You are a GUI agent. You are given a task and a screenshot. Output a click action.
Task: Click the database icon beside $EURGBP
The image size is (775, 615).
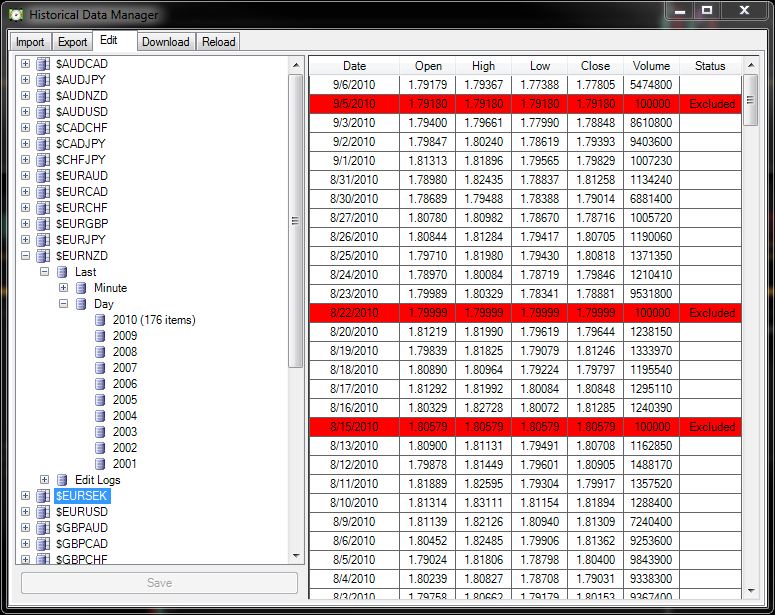(x=43, y=224)
